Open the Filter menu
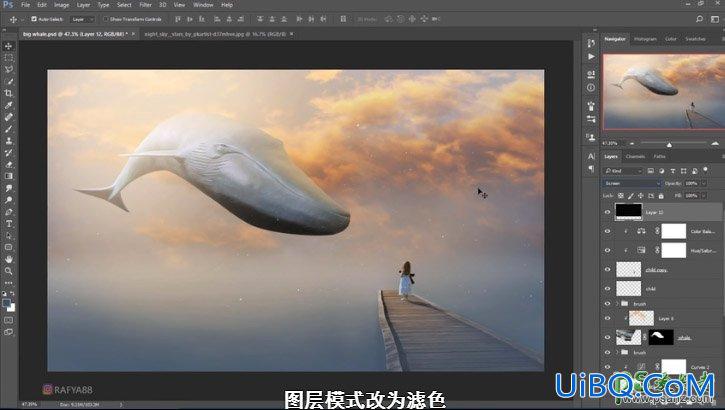The height and width of the screenshot is (410, 725). [x=145, y=5]
